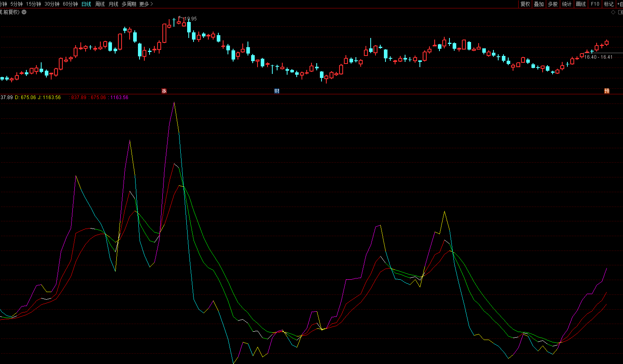Click the blue 财 financial marker icon
The height and width of the screenshot is (364, 623).
pyautogui.click(x=277, y=91)
